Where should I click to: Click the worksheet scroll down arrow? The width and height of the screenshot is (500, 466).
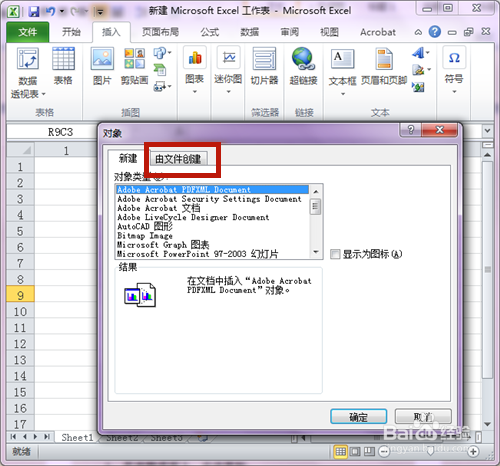tap(487, 424)
